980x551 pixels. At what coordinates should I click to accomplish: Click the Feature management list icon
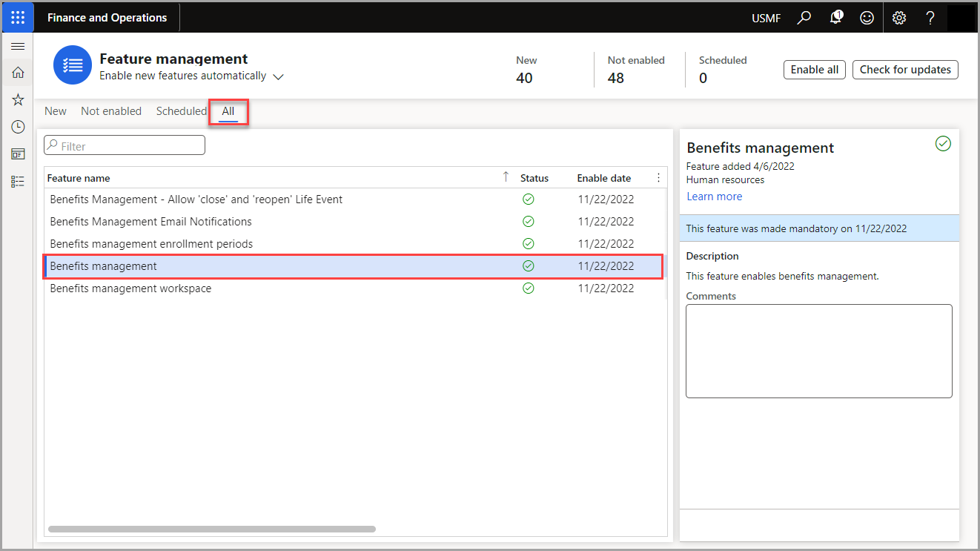pyautogui.click(x=73, y=65)
